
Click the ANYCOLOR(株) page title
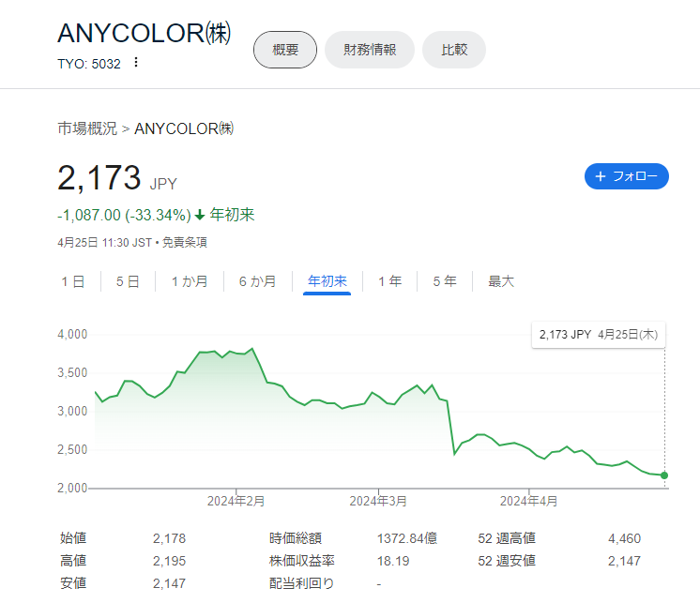tap(145, 33)
